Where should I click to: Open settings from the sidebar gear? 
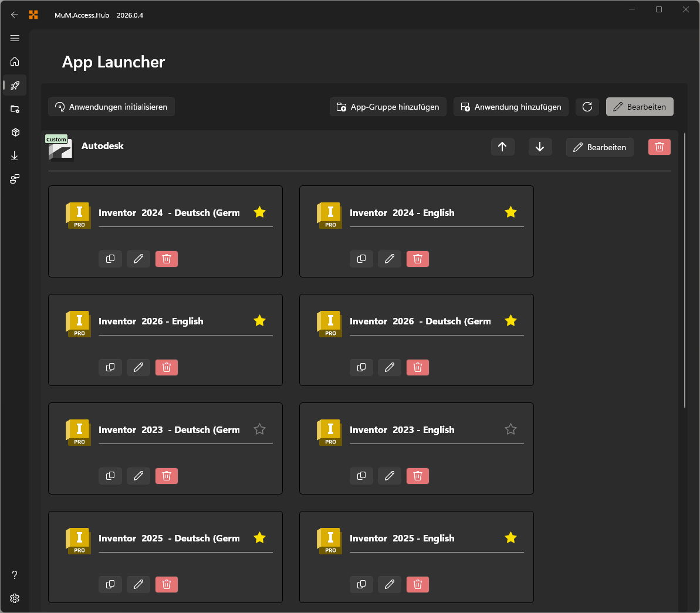(15, 598)
